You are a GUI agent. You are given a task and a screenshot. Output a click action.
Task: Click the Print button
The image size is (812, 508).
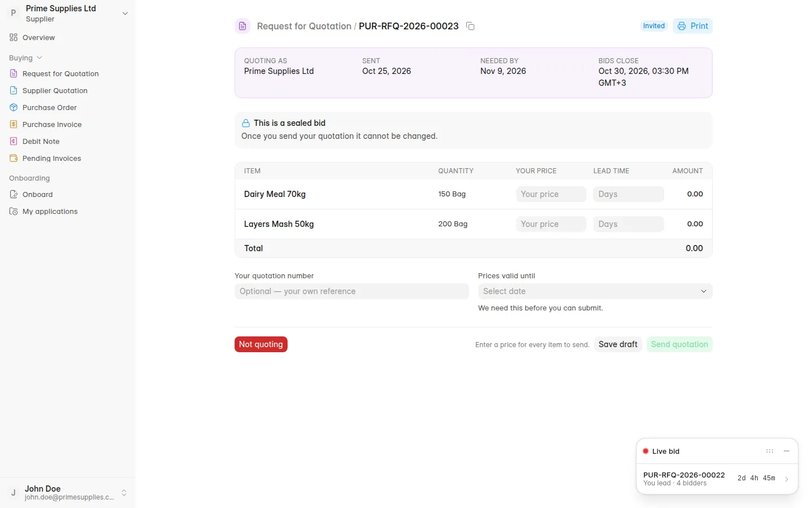click(x=692, y=26)
